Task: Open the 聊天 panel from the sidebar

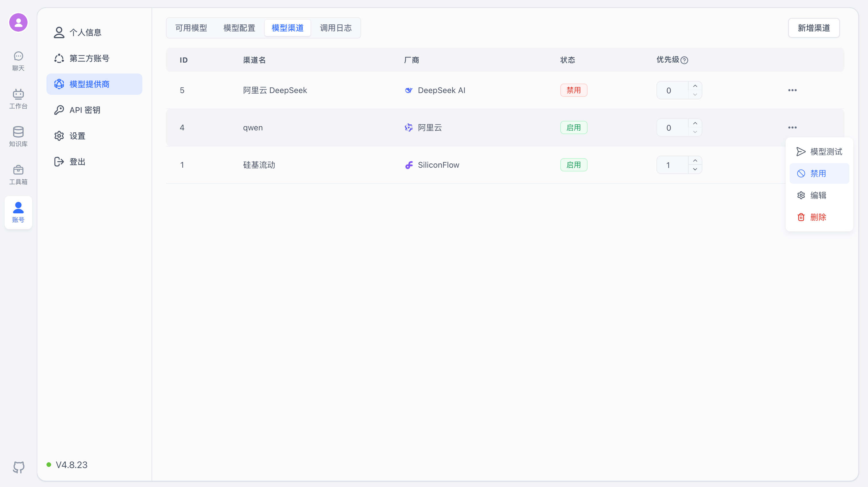Action: pyautogui.click(x=18, y=60)
